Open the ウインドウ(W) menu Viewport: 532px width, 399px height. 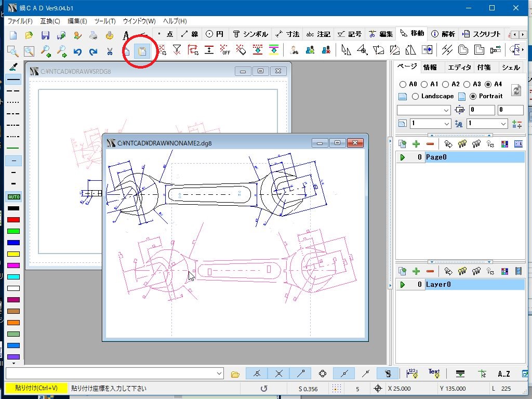(139, 21)
